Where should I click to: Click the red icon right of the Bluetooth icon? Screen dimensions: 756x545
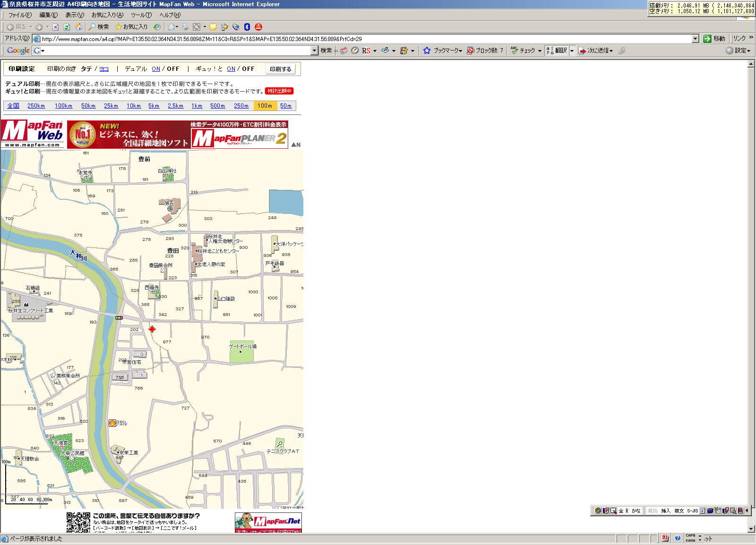click(x=258, y=27)
